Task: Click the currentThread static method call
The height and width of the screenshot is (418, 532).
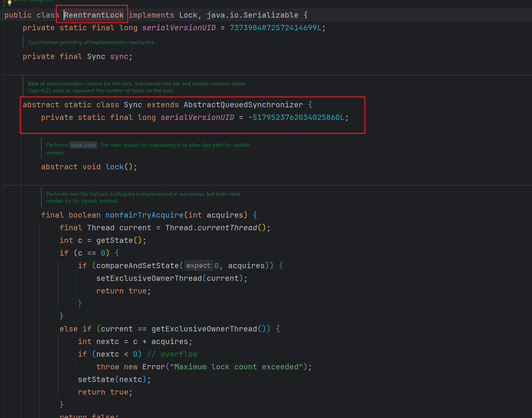Action: point(227,228)
